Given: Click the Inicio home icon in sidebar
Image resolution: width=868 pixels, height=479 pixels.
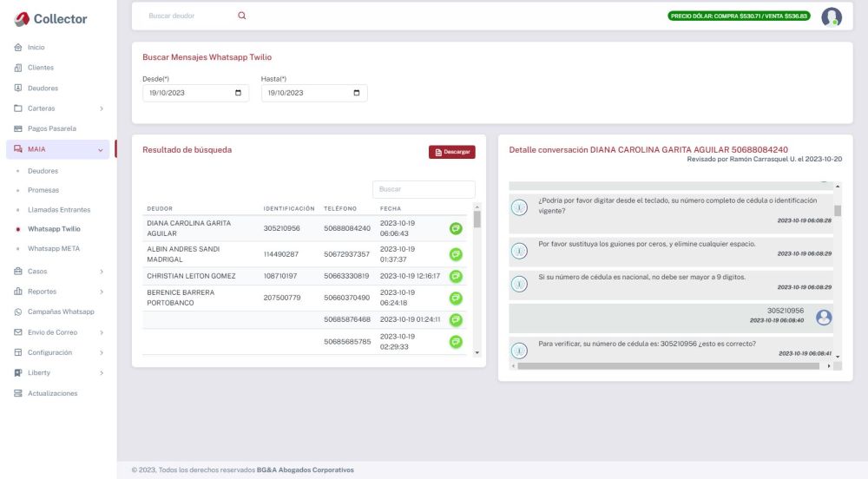Looking at the screenshot, I should (18, 47).
